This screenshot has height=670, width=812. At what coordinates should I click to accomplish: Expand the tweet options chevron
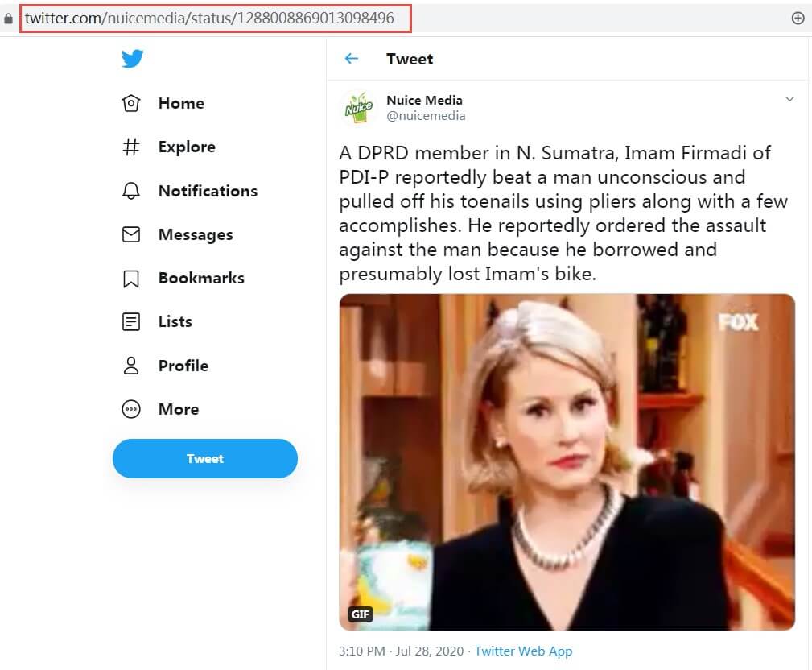pos(789,99)
